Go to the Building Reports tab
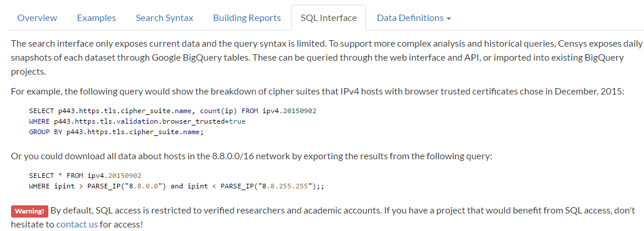Viewport: 644px width, 231px height. (x=247, y=18)
